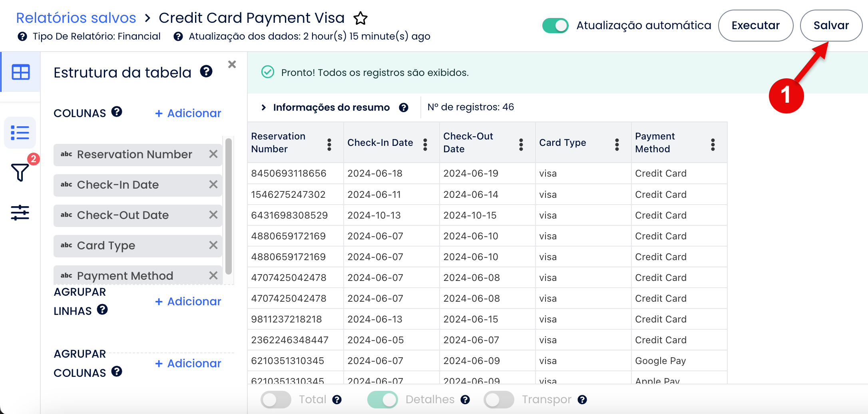
Task: Open the filters funnel icon
Action: click(x=20, y=172)
